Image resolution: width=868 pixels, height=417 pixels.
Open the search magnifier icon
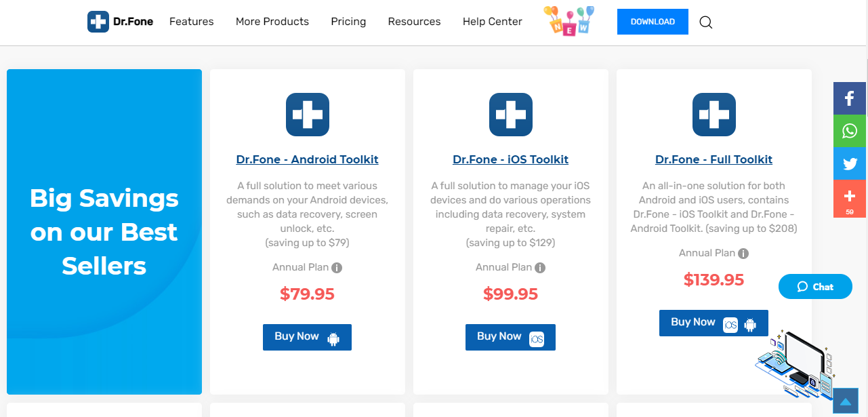tap(706, 22)
